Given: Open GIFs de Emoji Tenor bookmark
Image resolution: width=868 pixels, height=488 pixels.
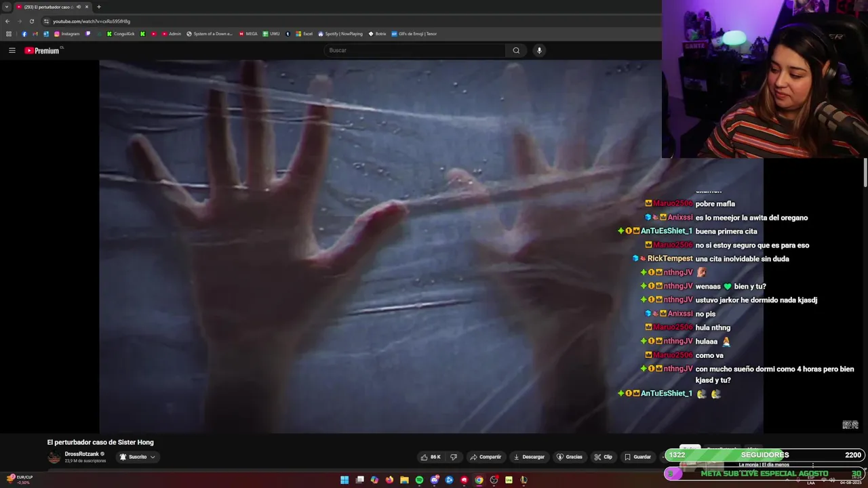Looking at the screenshot, I should (414, 33).
